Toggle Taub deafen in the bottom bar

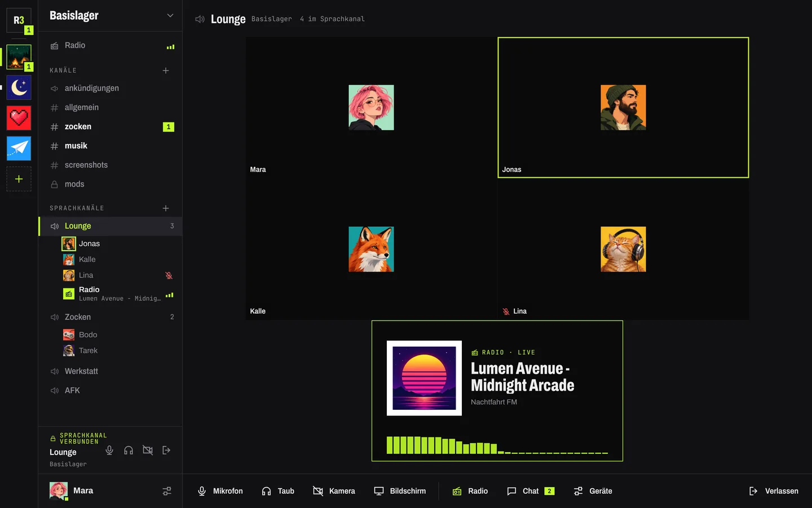tap(278, 491)
